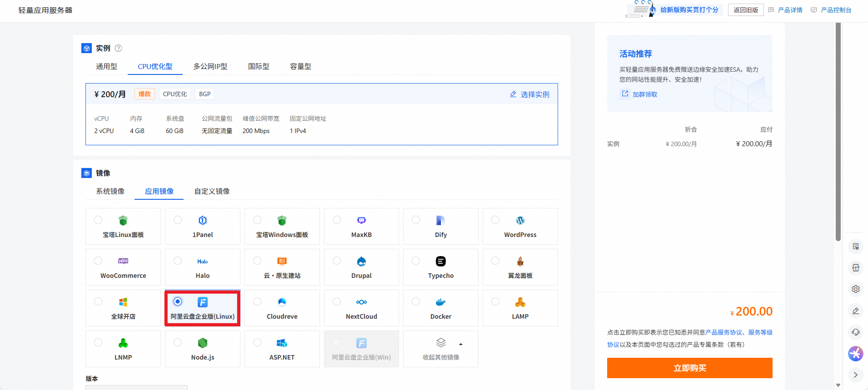Image resolution: width=868 pixels, height=390 pixels.
Task: Click the Node.js green hexagon icon
Action: (x=203, y=343)
